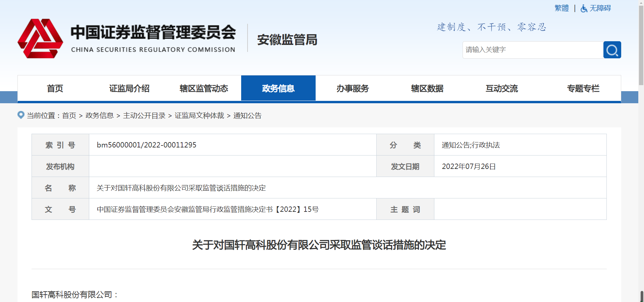This screenshot has width=644, height=302.
Task: Click the 主题词 label cell
Action: (405, 209)
